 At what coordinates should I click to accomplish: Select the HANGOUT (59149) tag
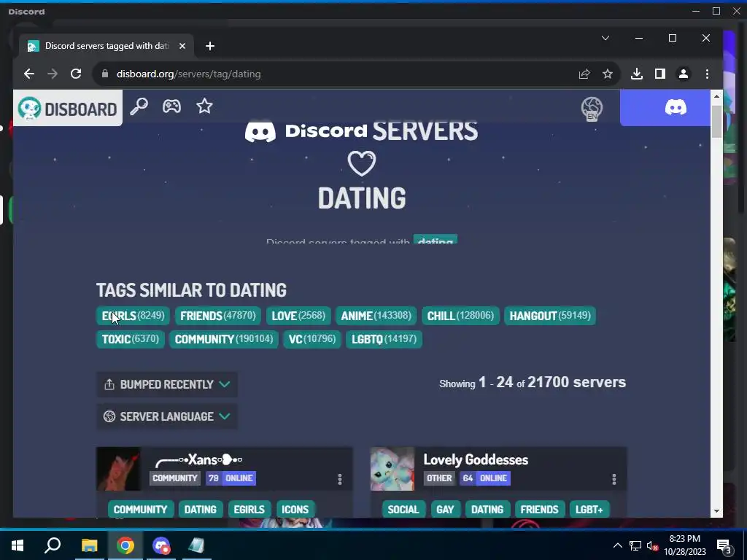coord(550,316)
